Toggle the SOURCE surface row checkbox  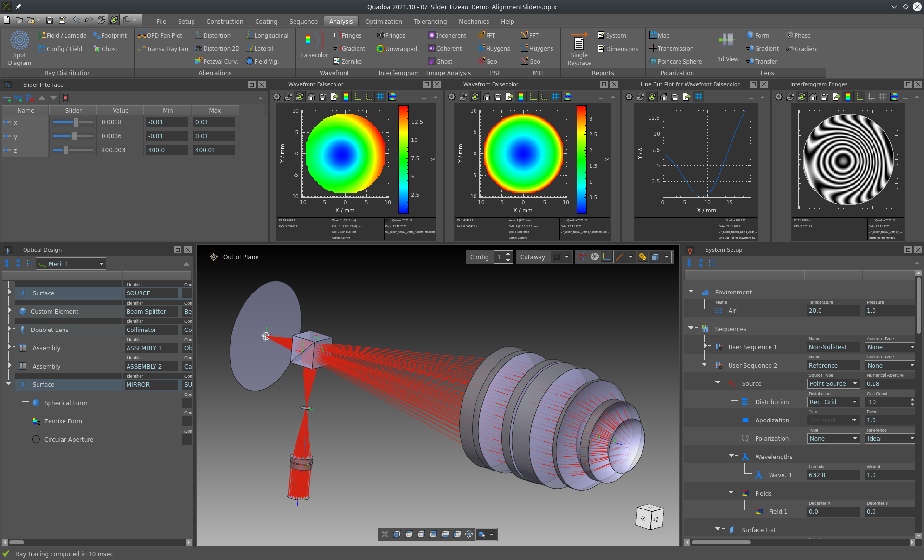(x=187, y=293)
